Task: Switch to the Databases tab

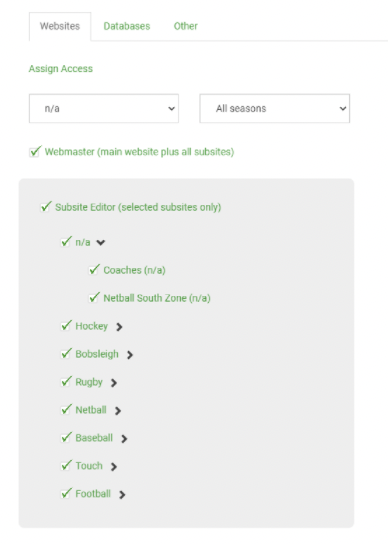Action: coord(127,26)
